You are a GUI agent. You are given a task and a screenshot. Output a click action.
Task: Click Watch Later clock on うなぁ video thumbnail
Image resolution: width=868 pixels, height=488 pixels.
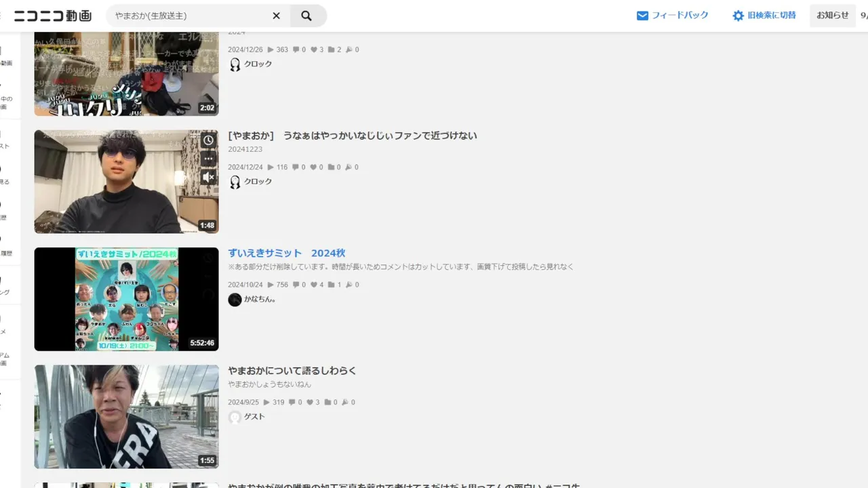click(208, 140)
